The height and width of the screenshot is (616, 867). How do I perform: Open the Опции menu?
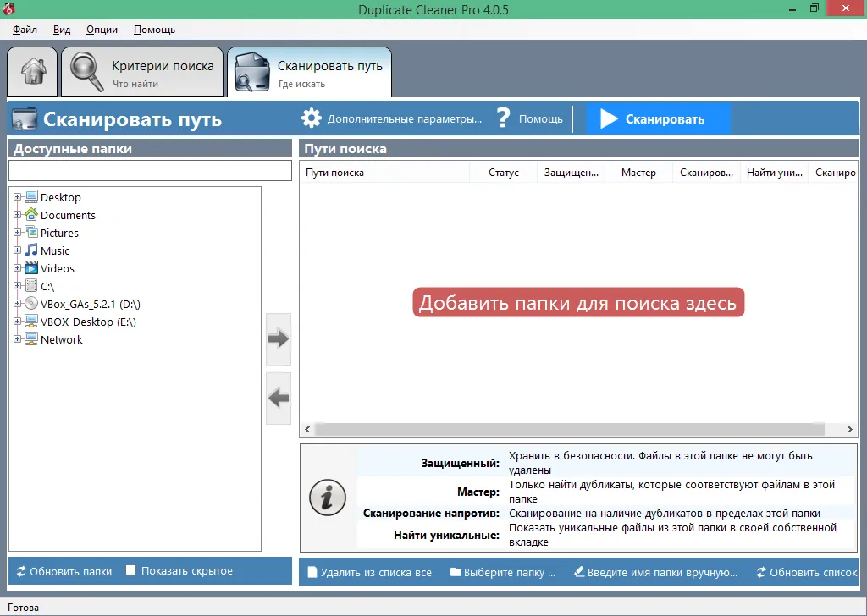(x=102, y=30)
